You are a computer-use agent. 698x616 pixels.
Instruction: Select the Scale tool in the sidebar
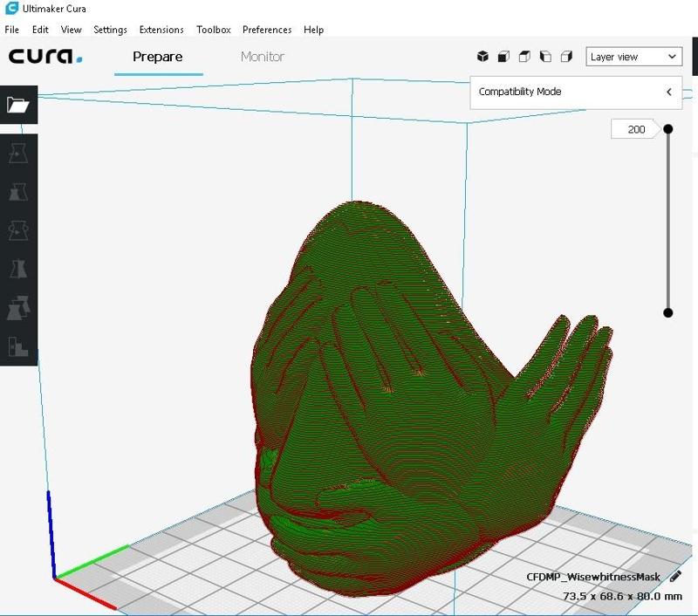point(18,192)
